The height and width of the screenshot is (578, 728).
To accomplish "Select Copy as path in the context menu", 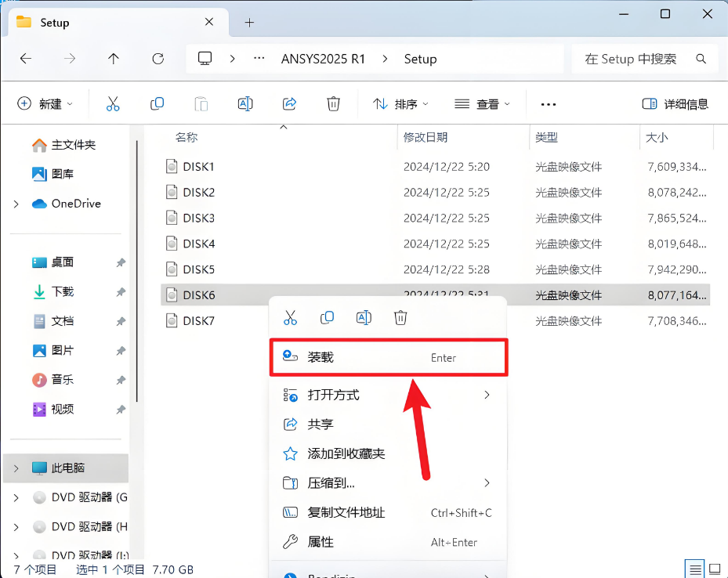I will tap(389, 512).
